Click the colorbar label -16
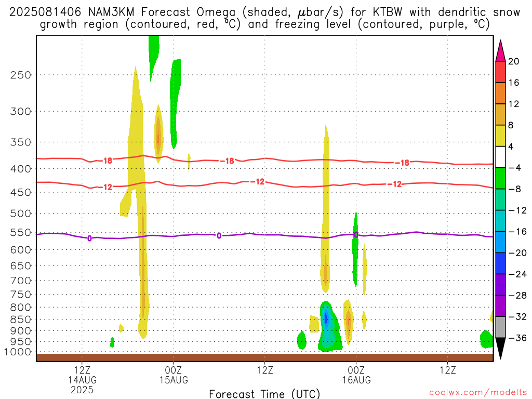 pyautogui.click(x=518, y=232)
